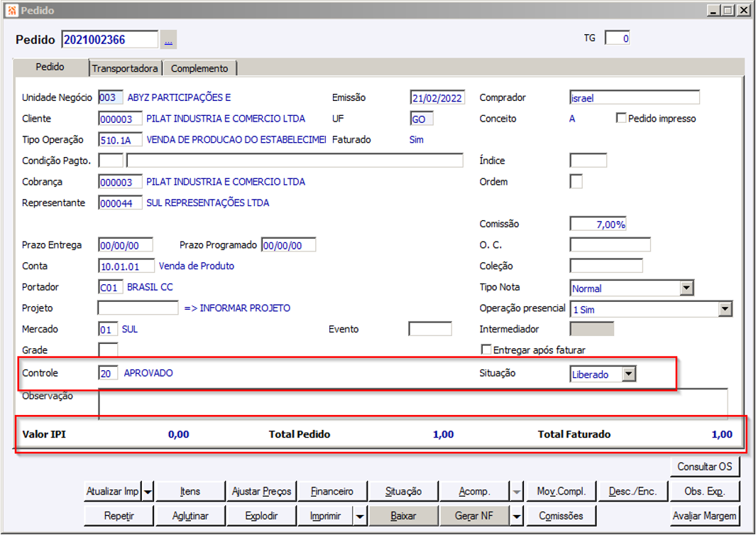
Task: Click the Emissão date field
Action: click(437, 97)
